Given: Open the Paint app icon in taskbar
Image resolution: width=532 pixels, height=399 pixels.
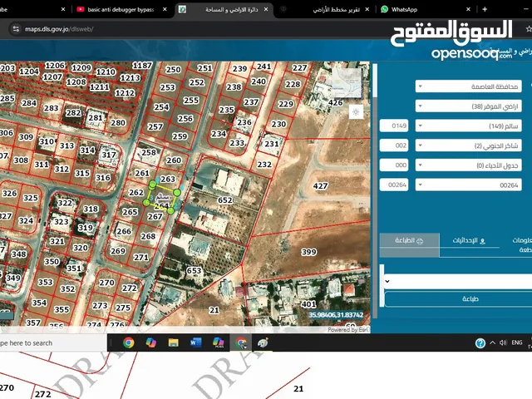Looking at the screenshot, I should coord(263,342).
